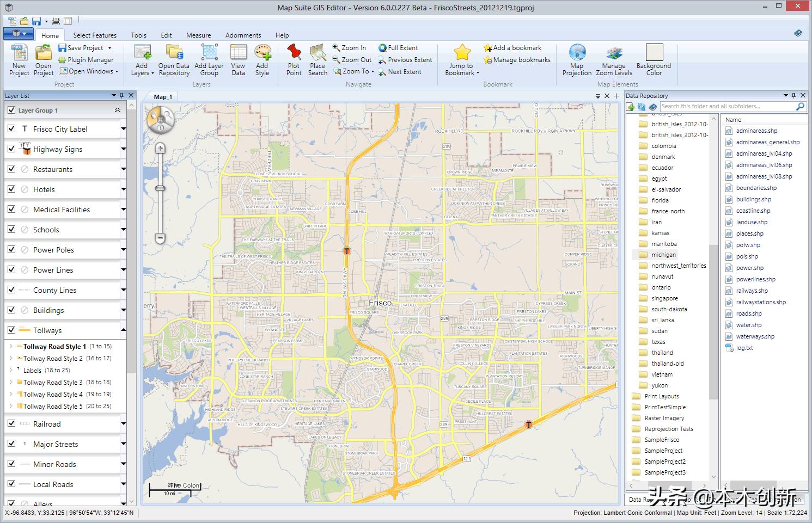Collapse the Tollways layer arrow
812x523 pixels.
coord(123,330)
